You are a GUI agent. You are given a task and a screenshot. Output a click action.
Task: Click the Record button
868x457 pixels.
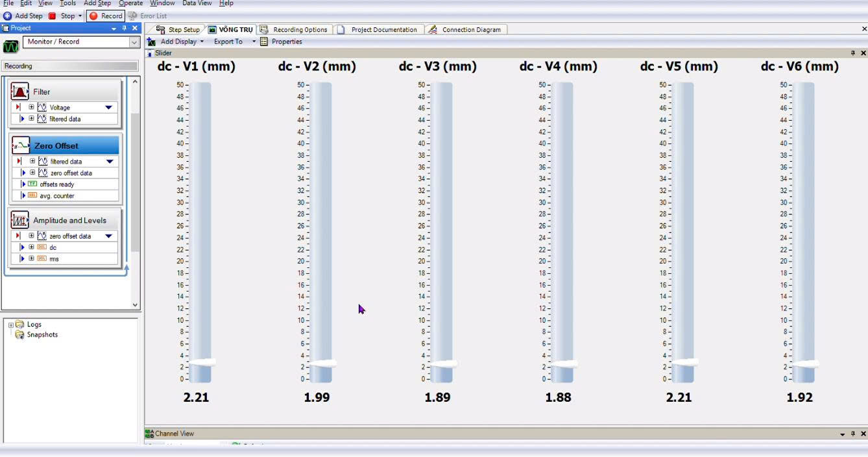coord(106,16)
